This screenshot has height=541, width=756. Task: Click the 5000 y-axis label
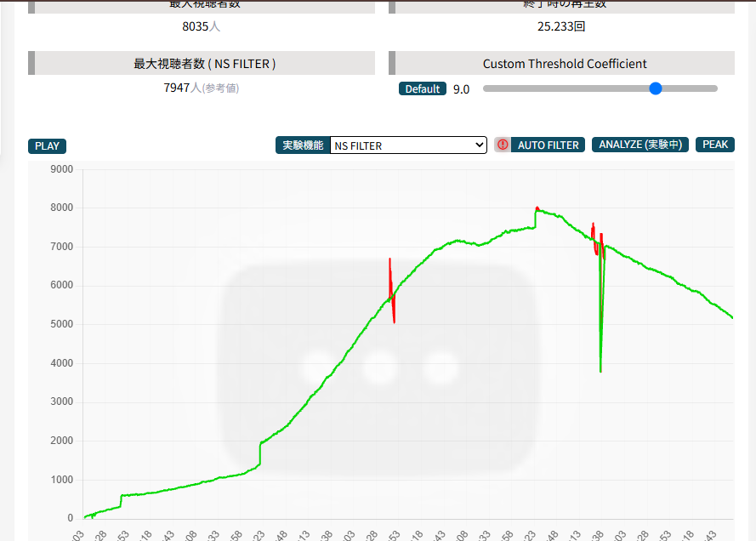62,324
